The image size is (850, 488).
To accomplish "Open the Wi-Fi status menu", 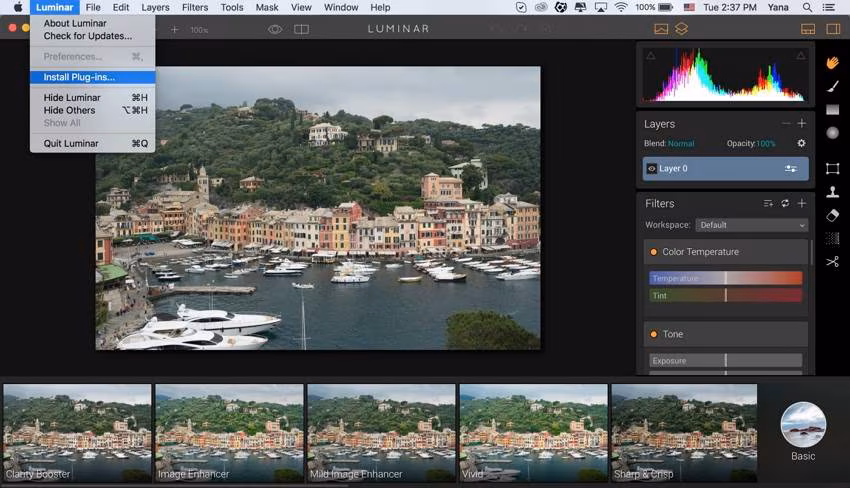I will 621,8.
